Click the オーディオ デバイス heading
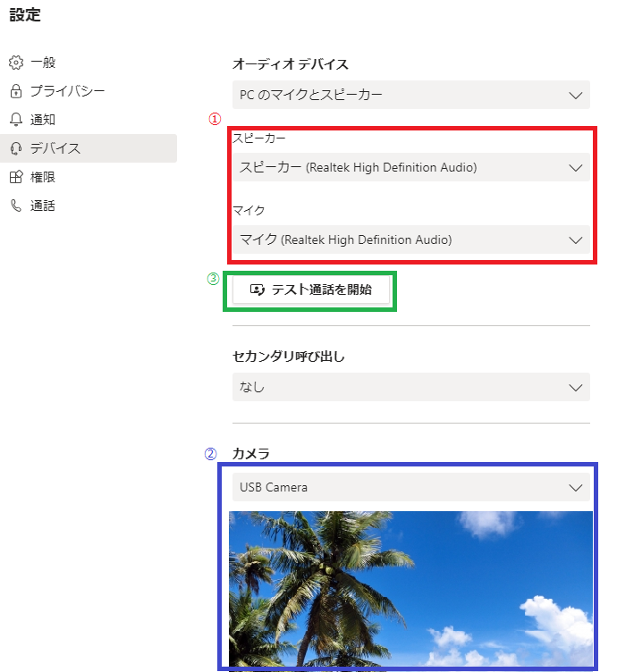The height and width of the screenshot is (672, 617). click(x=291, y=64)
